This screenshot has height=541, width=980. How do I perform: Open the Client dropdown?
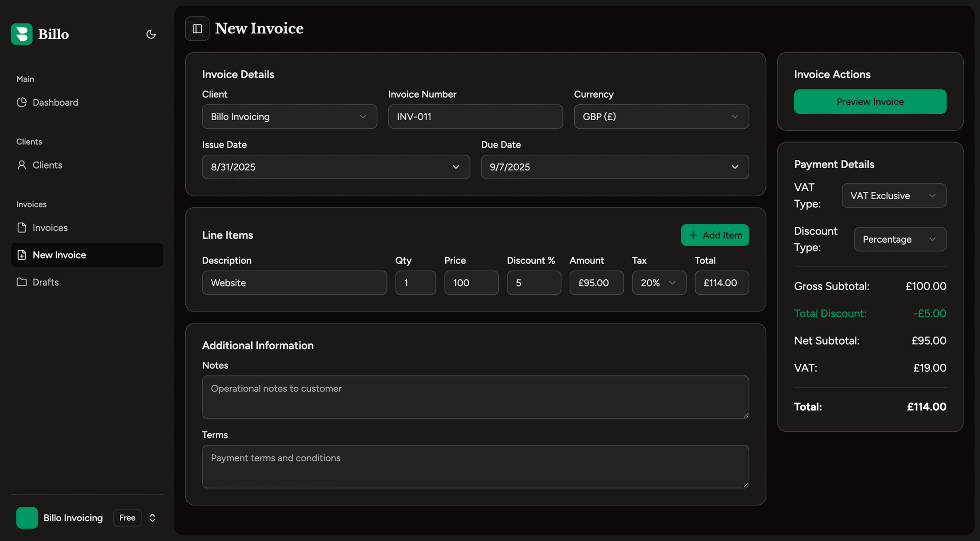[289, 116]
